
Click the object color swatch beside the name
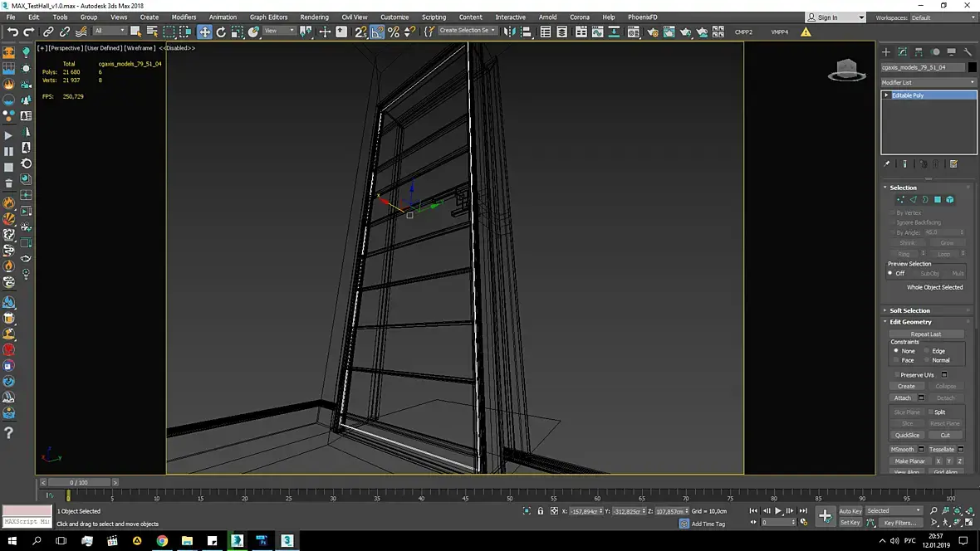click(972, 67)
